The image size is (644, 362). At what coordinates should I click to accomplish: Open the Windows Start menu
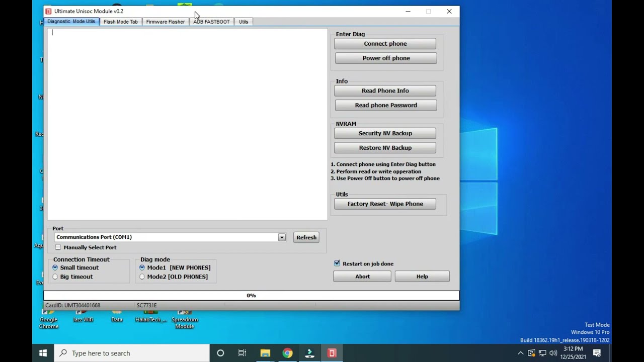[x=43, y=353]
